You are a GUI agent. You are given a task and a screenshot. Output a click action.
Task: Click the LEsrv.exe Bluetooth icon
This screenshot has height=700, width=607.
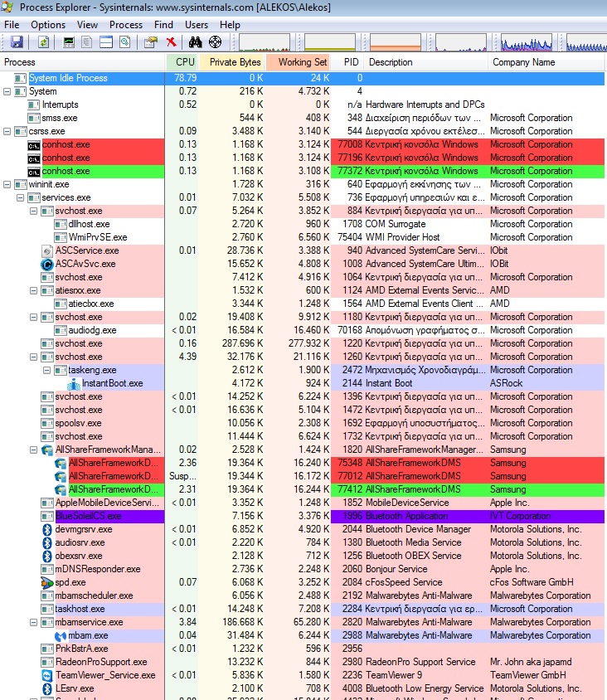pyautogui.click(x=47, y=689)
